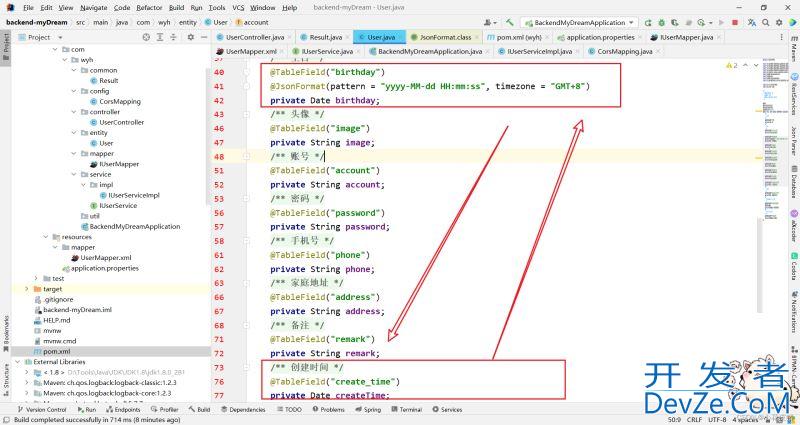The image size is (800, 425).
Task: Open the Translate icon in the toolbar
Action: coord(752,22)
